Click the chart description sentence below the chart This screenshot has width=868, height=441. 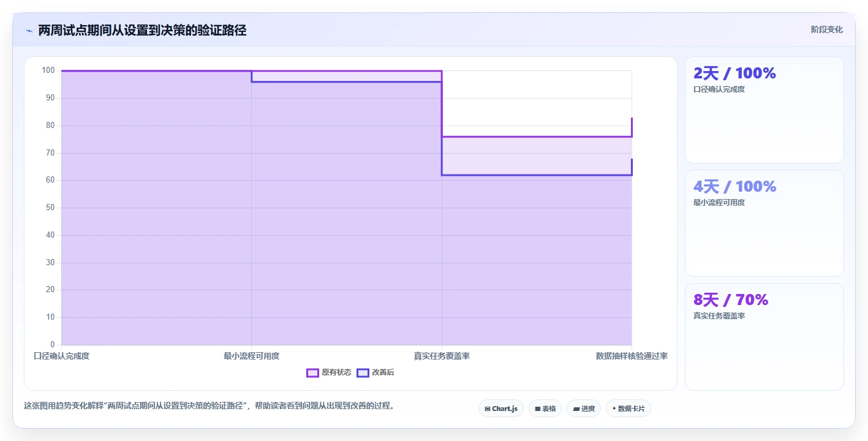pos(209,405)
